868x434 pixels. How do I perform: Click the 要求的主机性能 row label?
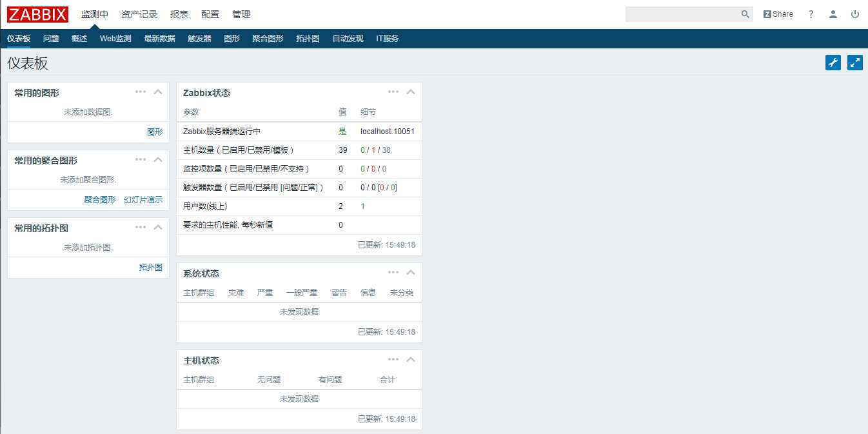[x=228, y=225]
